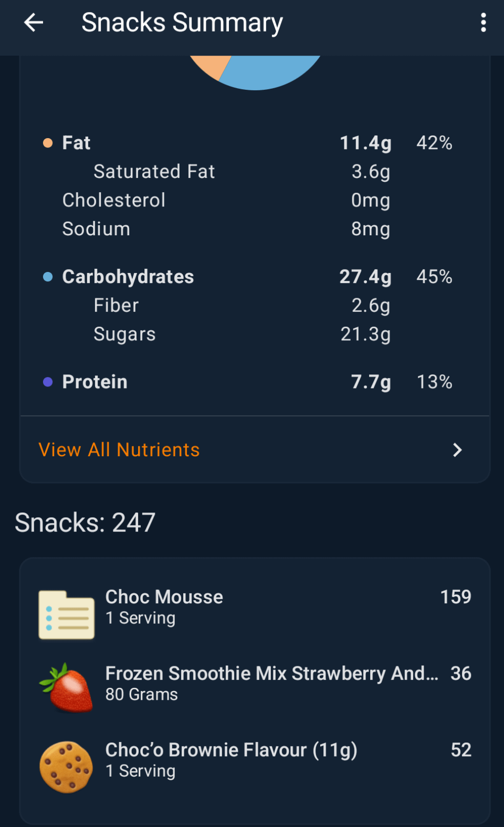Tap the Protein 7.7g row
The height and width of the screenshot is (827, 504).
(247, 382)
